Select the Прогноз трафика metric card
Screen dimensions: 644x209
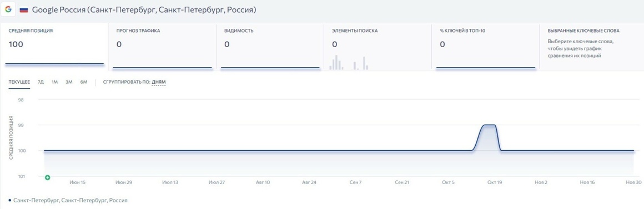click(x=162, y=47)
